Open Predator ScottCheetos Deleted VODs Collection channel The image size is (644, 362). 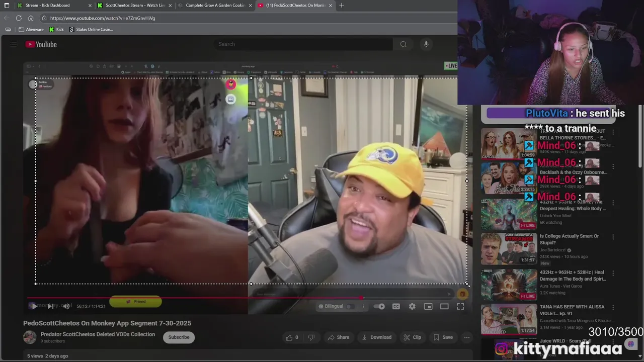[98, 334]
